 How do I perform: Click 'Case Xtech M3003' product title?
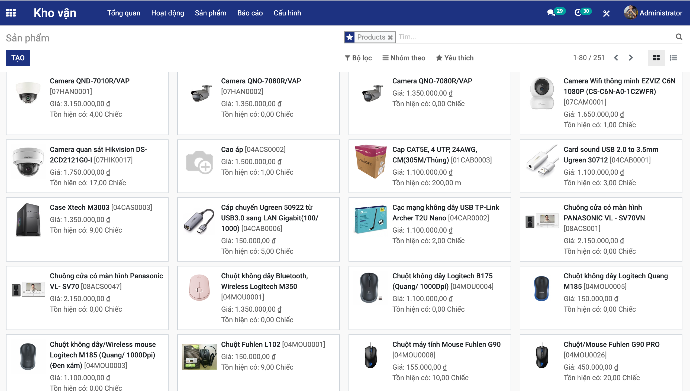click(x=80, y=207)
